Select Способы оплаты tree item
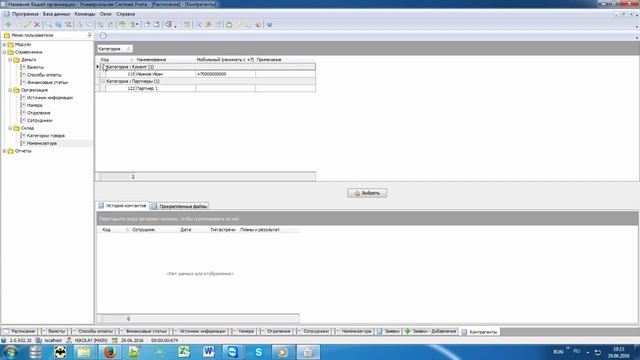Viewport: 640px width, 360px height. [x=44, y=75]
